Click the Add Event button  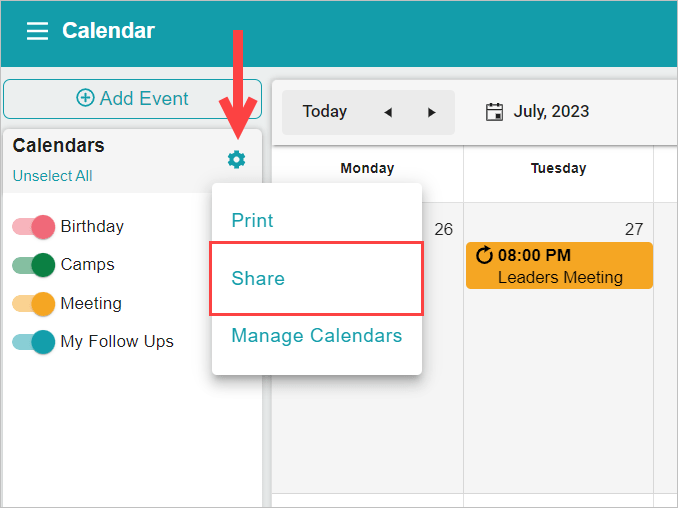132,99
